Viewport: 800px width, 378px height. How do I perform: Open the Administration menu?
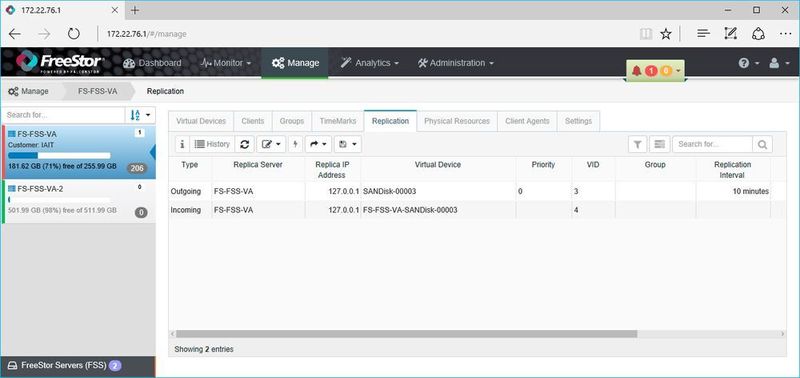pos(455,63)
